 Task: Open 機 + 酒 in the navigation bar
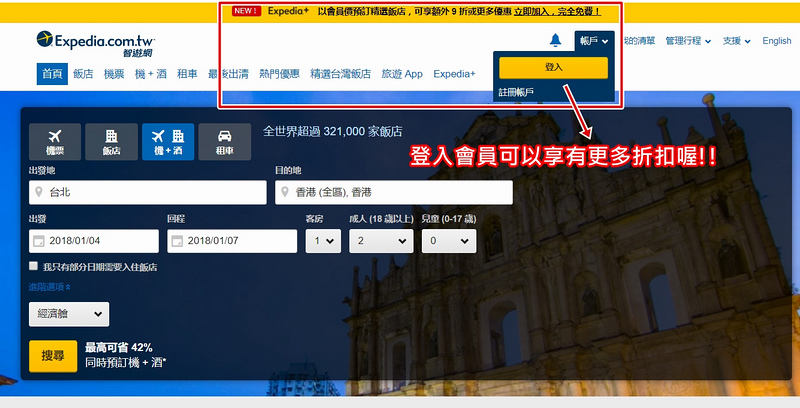click(x=151, y=74)
